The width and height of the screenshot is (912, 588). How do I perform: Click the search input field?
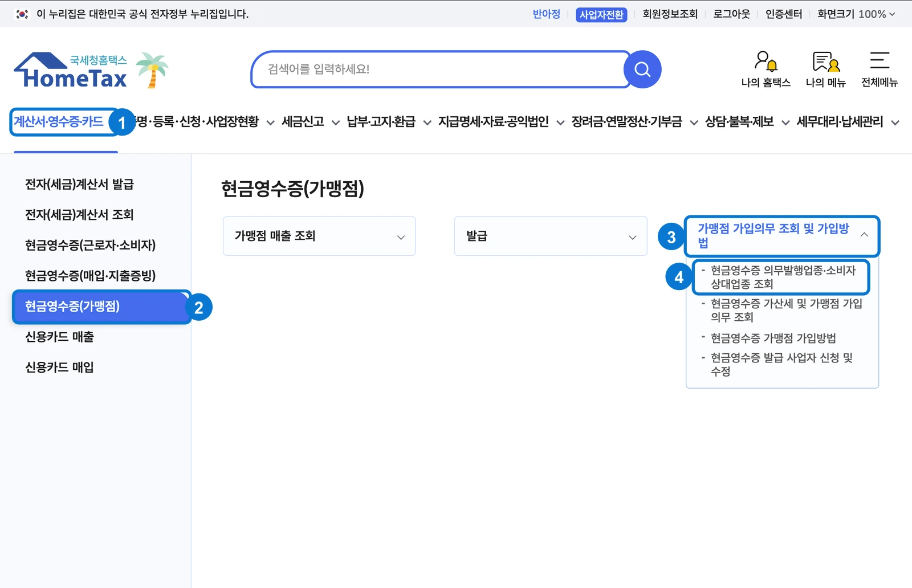click(x=439, y=70)
